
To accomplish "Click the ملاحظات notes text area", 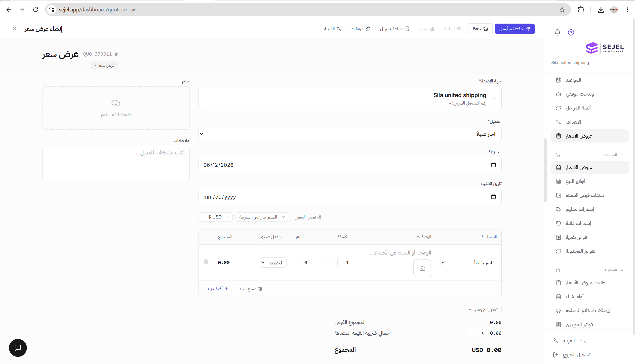I will (116, 164).
